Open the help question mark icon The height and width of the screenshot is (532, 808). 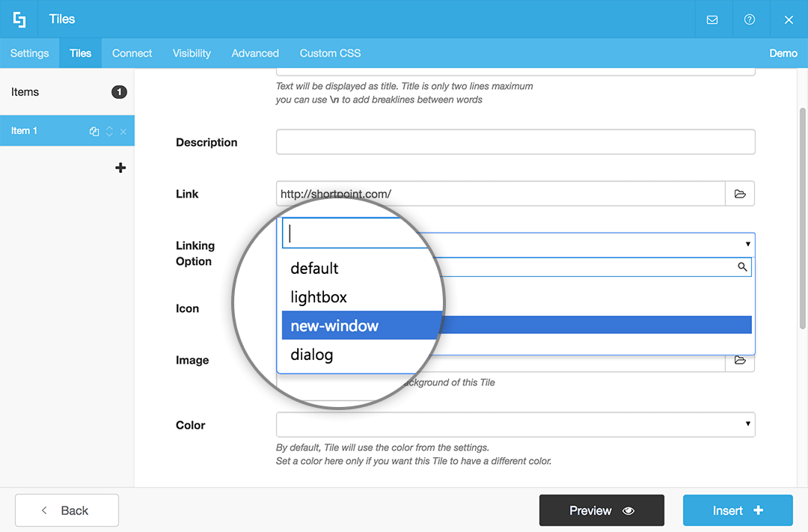[750, 19]
